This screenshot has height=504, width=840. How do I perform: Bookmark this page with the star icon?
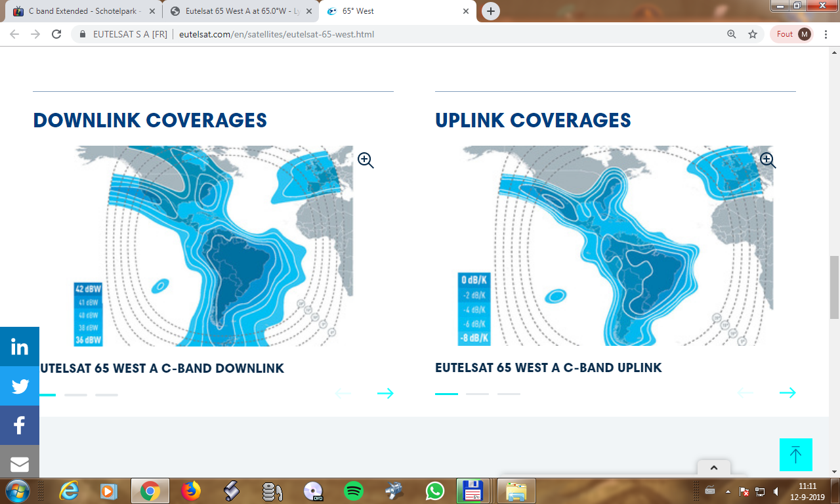coord(753,34)
